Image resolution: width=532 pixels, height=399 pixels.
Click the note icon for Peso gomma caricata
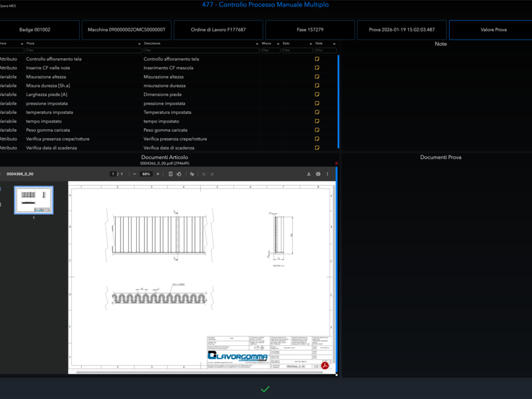pos(317,131)
